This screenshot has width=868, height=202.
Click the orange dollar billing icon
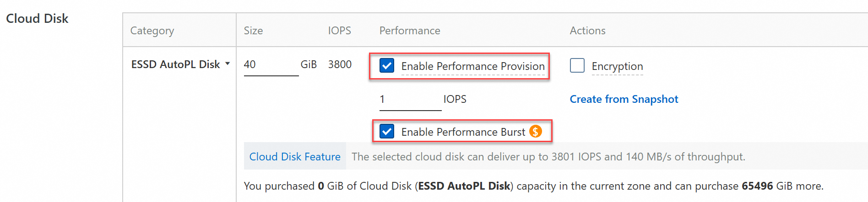point(535,132)
